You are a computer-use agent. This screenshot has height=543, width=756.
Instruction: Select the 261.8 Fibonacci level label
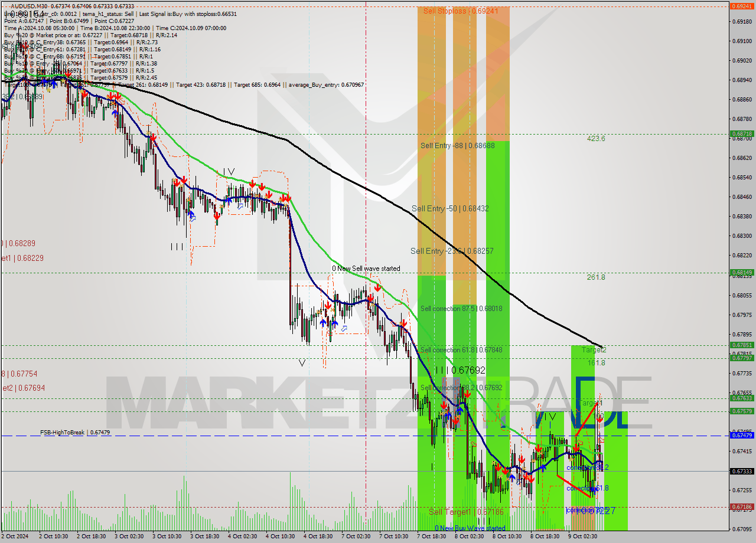coord(595,277)
